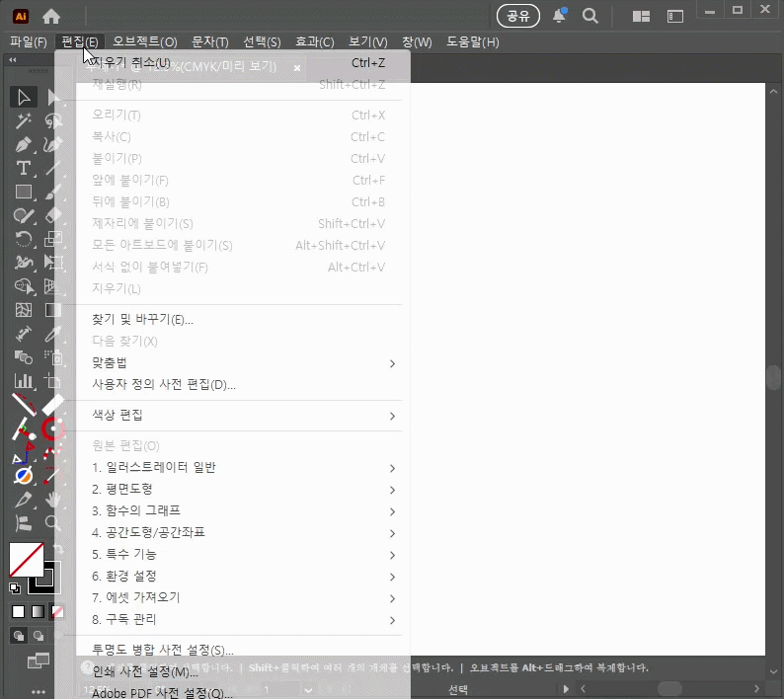
Task: Click the 공유 share button
Action: [x=518, y=16]
